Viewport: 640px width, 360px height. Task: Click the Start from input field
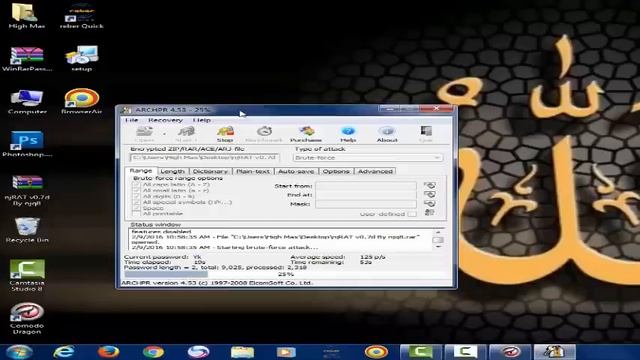point(366,186)
